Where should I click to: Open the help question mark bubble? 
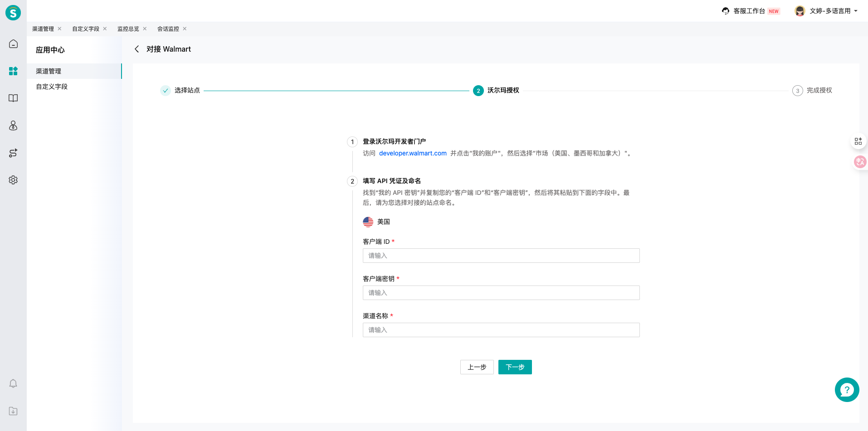tap(847, 390)
